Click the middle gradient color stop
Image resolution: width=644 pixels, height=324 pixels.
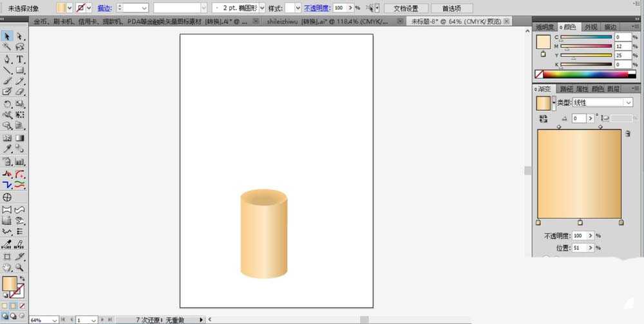580,222
